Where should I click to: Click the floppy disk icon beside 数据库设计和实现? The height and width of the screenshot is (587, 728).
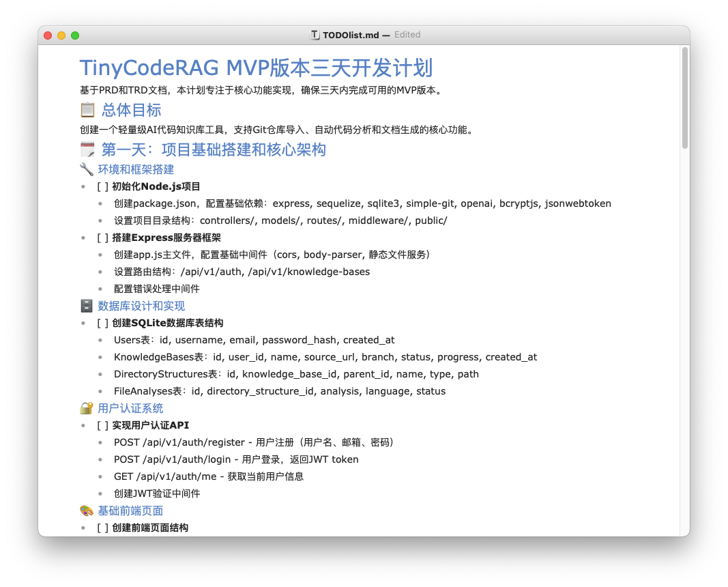pyautogui.click(x=86, y=305)
